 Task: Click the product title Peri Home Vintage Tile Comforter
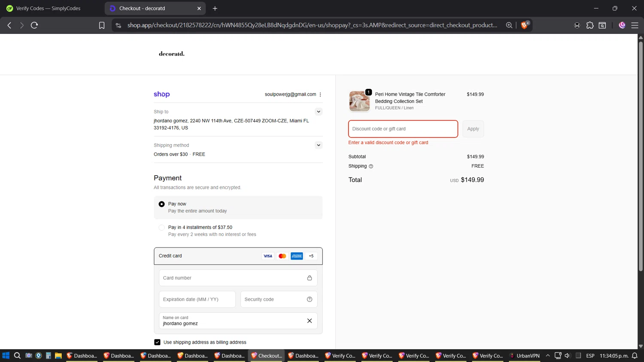(410, 98)
